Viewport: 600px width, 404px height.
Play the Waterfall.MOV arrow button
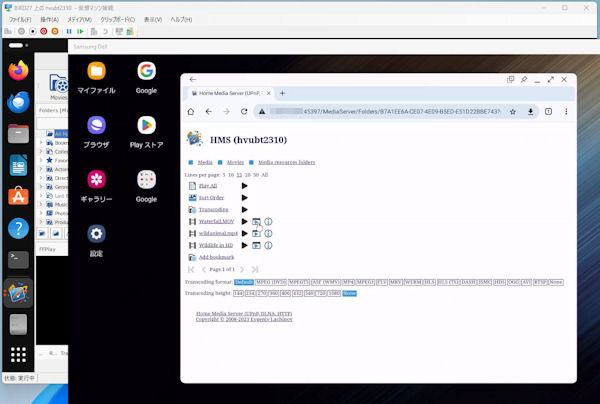pos(245,222)
